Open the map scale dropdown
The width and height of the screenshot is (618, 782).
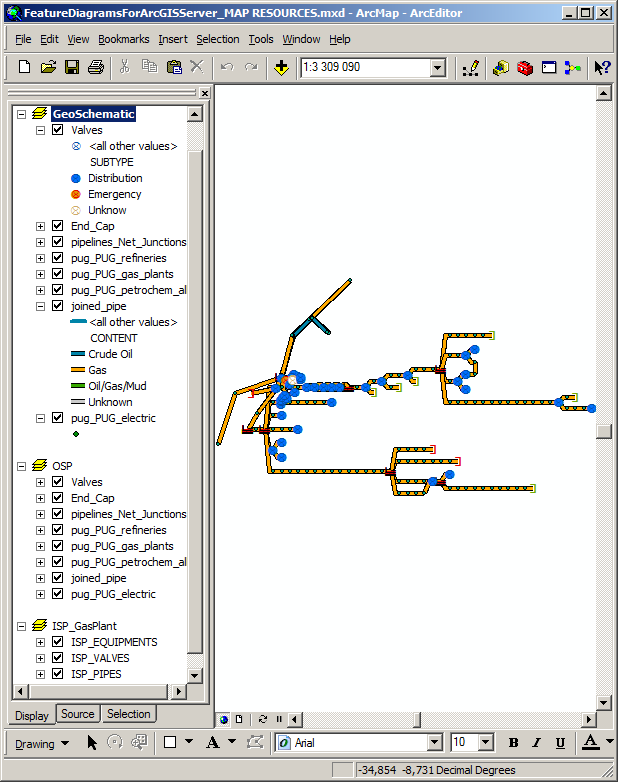[x=437, y=68]
